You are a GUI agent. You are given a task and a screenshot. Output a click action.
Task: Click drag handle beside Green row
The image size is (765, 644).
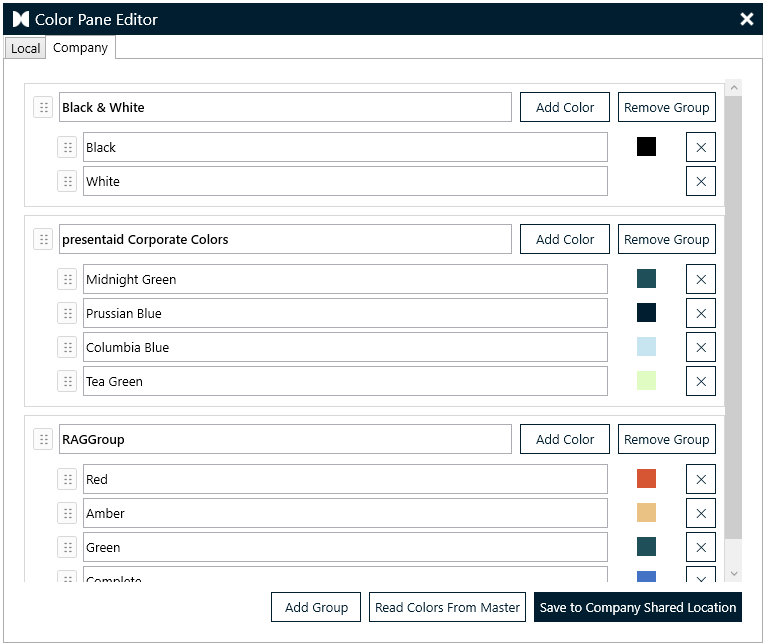click(67, 547)
